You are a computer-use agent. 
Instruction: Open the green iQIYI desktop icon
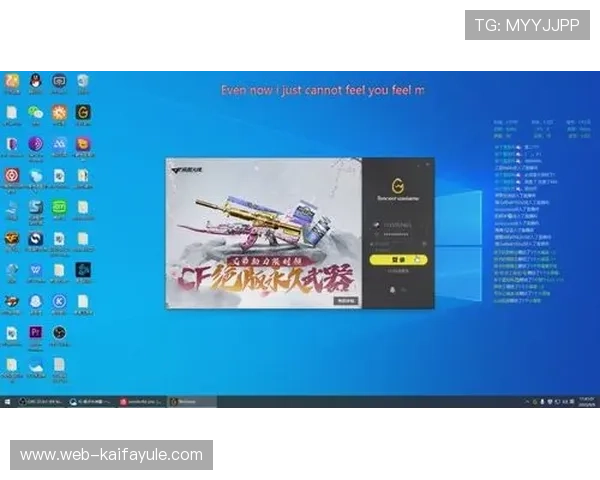[x=59, y=207]
